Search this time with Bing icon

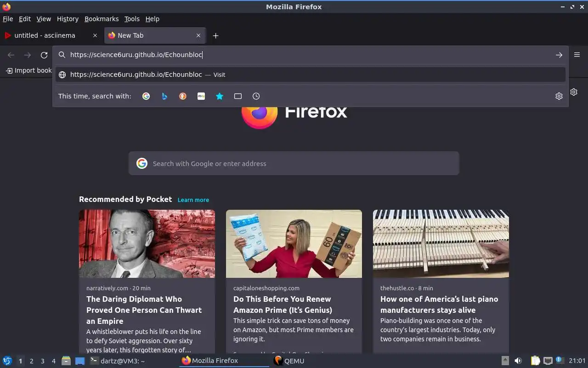[164, 96]
